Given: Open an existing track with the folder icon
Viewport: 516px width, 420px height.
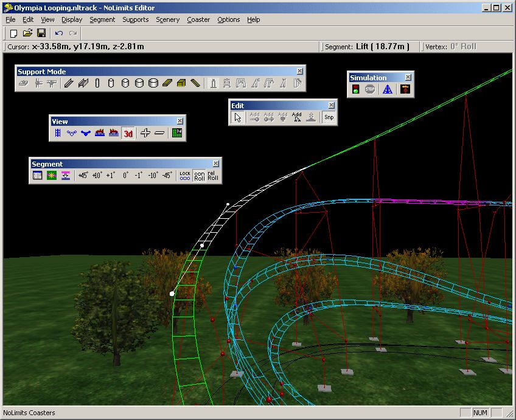Looking at the screenshot, I should point(27,33).
